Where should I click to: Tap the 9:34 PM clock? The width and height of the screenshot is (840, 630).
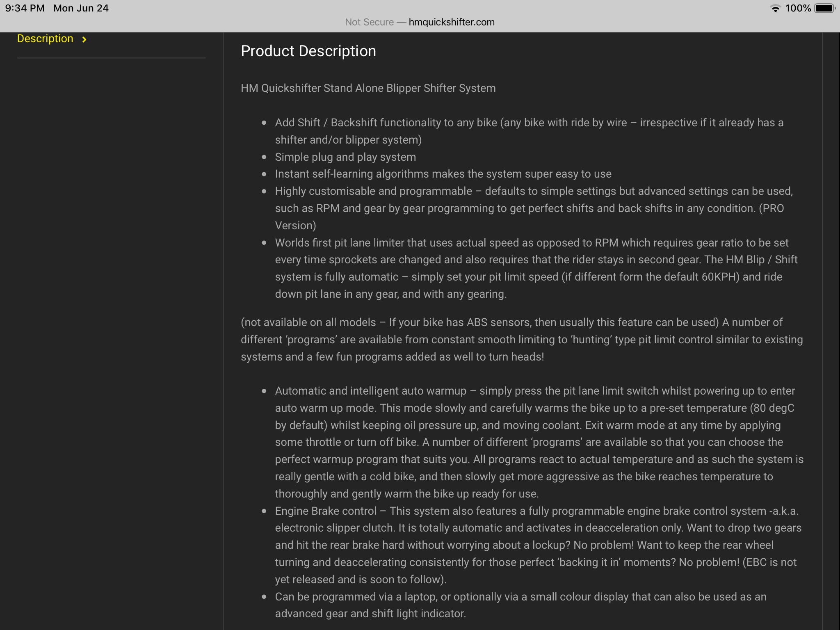(x=25, y=8)
